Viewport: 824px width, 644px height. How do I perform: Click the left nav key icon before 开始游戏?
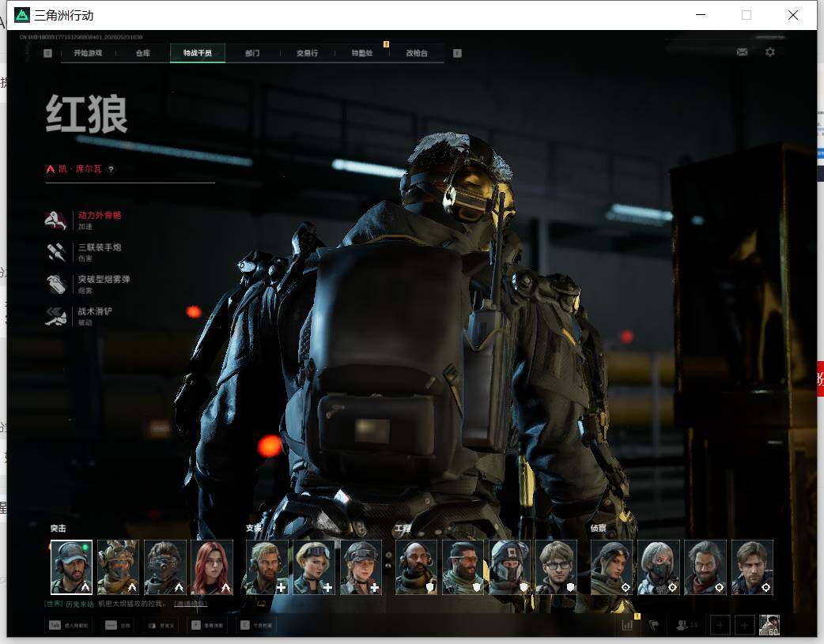[x=47, y=53]
